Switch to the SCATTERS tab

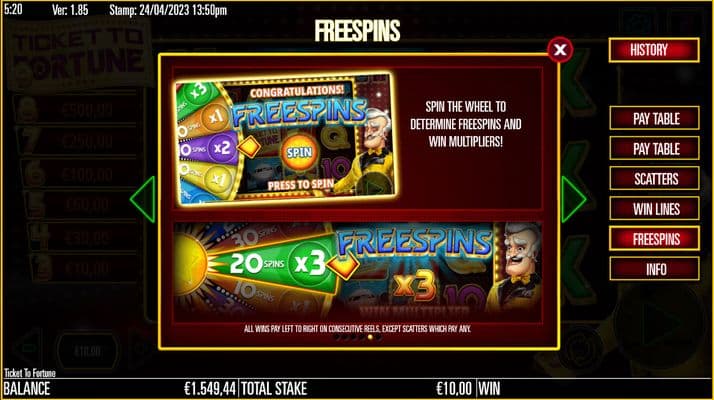point(654,178)
